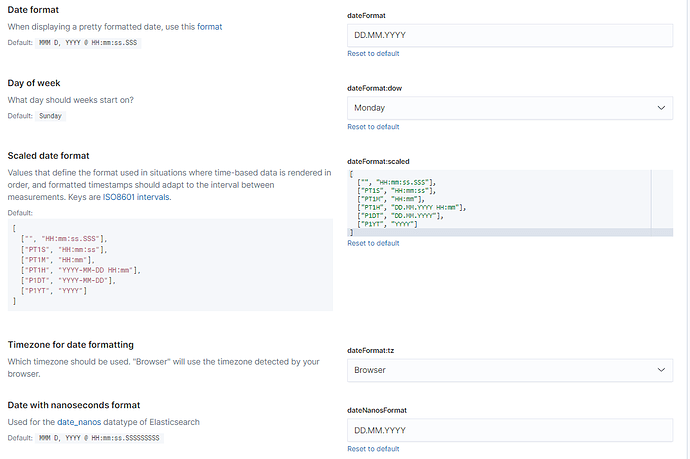The height and width of the screenshot is (459, 690).
Task: Click the 'Timezone for date formatting' heading
Action: (85, 344)
